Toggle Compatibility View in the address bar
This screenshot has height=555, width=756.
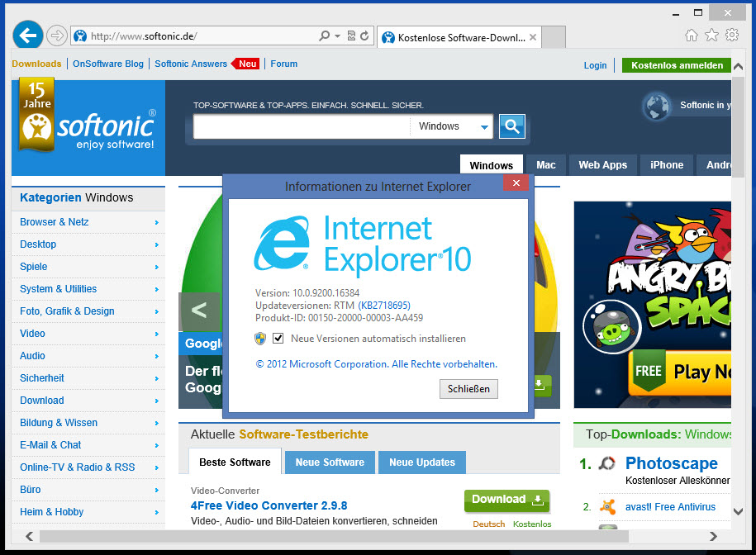(351, 36)
